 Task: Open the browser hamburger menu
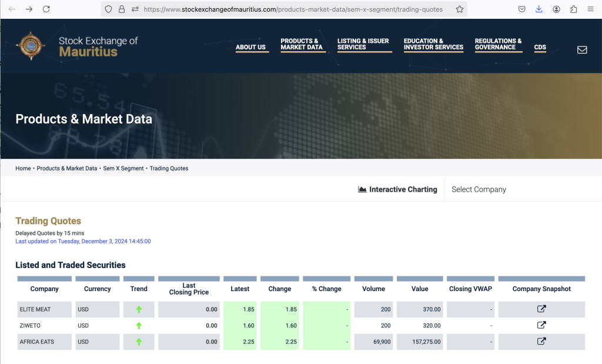coord(590,9)
